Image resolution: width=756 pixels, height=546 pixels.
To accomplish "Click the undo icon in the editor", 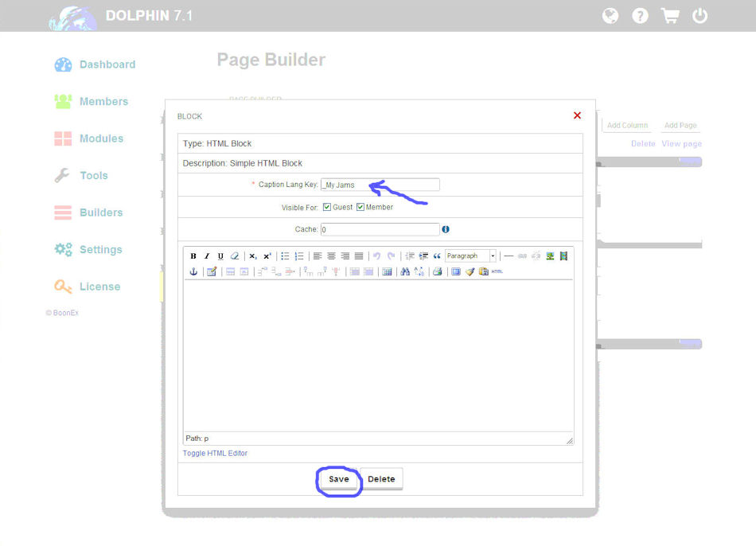I will 377,256.
